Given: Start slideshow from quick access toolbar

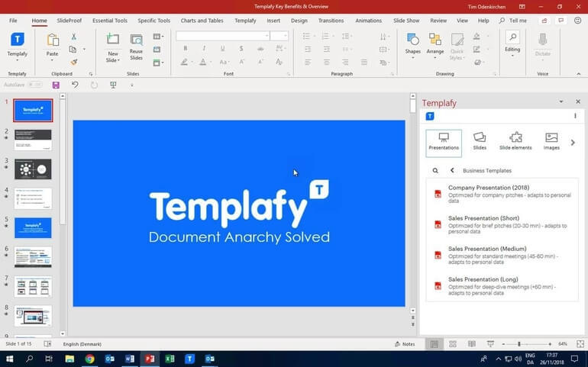Looking at the screenshot, I should click(x=113, y=85).
